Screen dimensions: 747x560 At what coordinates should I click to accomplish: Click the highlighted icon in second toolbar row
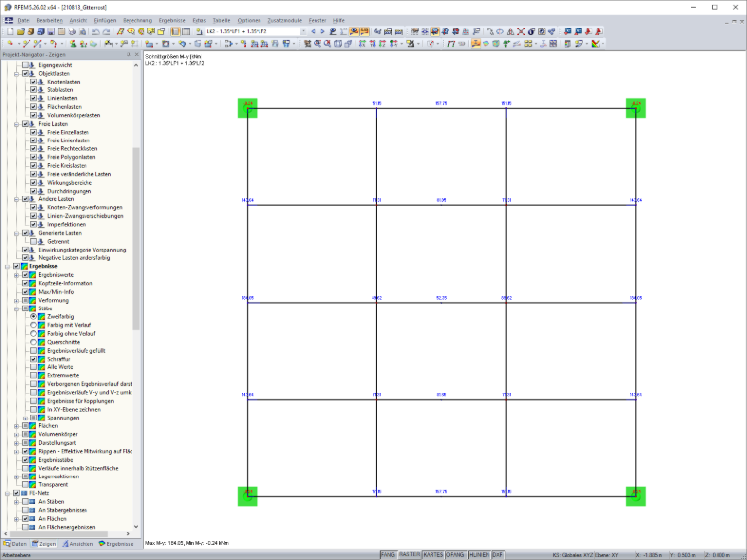476,44
